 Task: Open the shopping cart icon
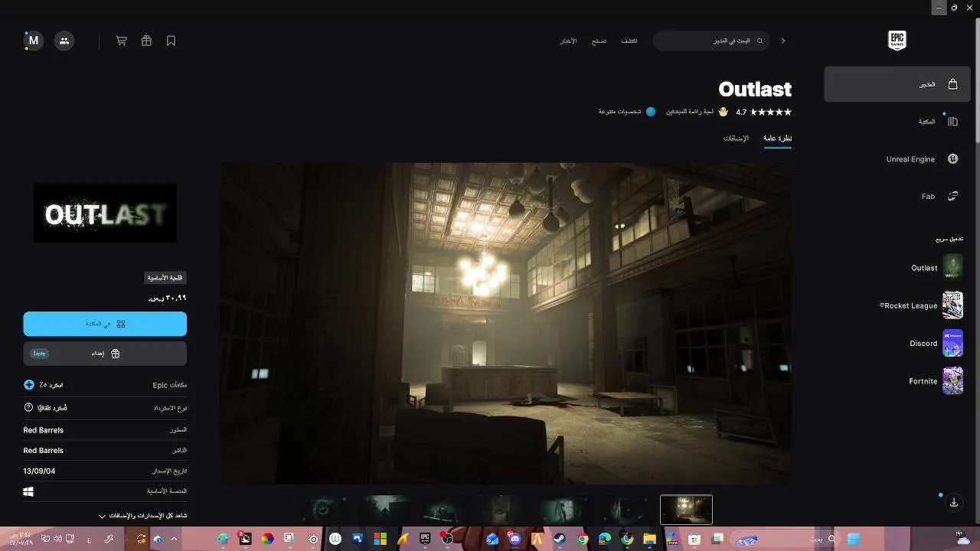pyautogui.click(x=122, y=41)
